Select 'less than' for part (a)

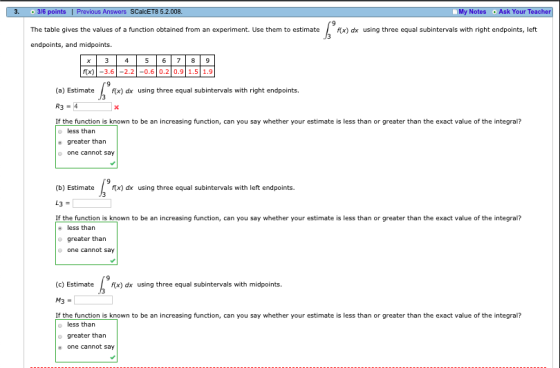pos(60,131)
